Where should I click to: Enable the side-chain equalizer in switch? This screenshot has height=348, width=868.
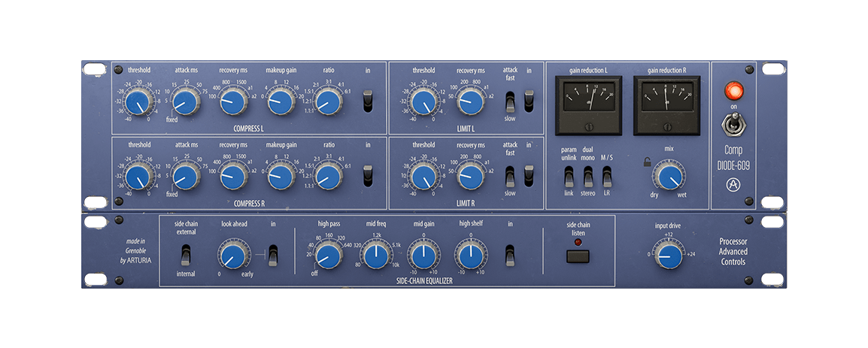click(x=510, y=255)
